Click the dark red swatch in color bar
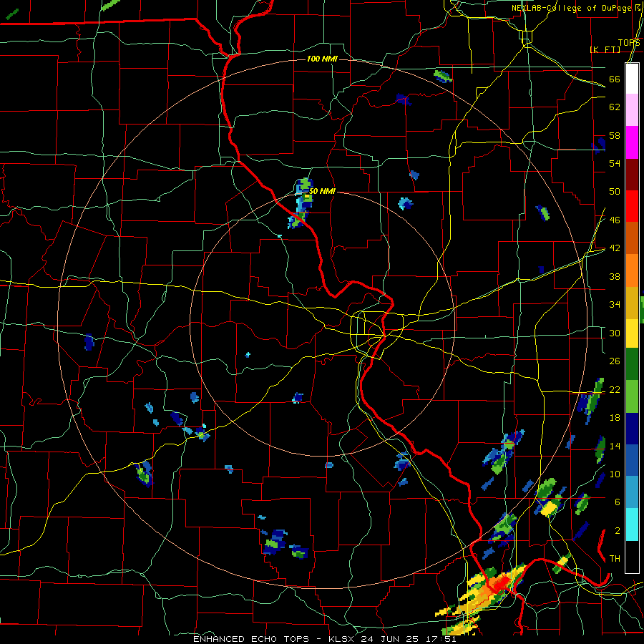This screenshot has height=644, width=644. [x=632, y=174]
